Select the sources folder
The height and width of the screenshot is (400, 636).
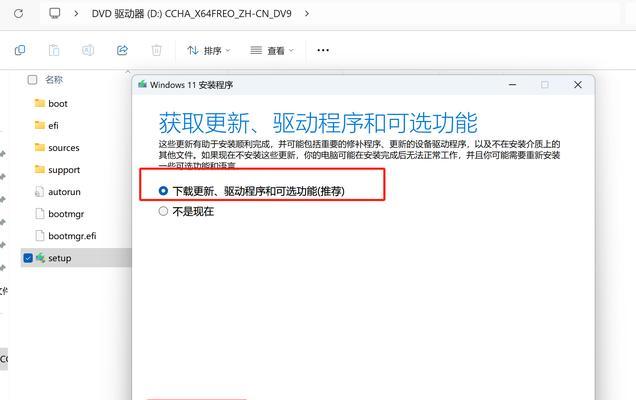(64, 148)
